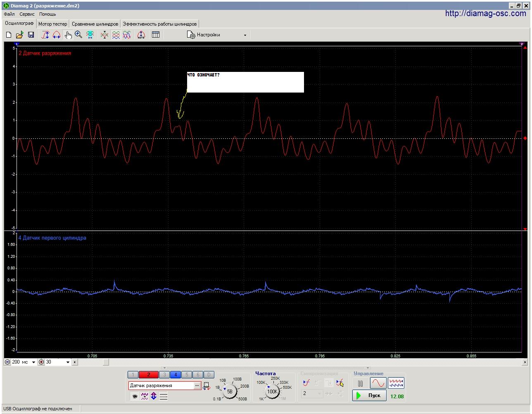Image resolution: width=532 pixels, height=414 pixels.
Task: Click the Пуск start button
Action: click(370, 395)
